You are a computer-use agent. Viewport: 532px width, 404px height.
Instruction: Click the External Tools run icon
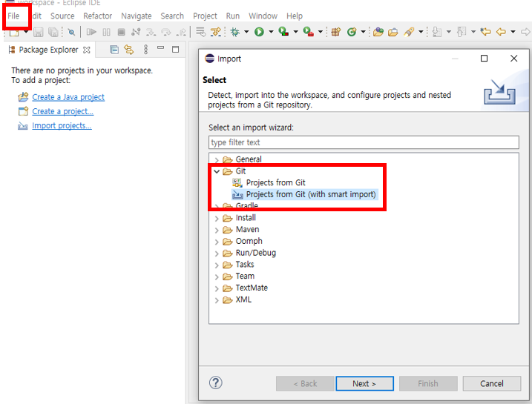click(x=308, y=32)
